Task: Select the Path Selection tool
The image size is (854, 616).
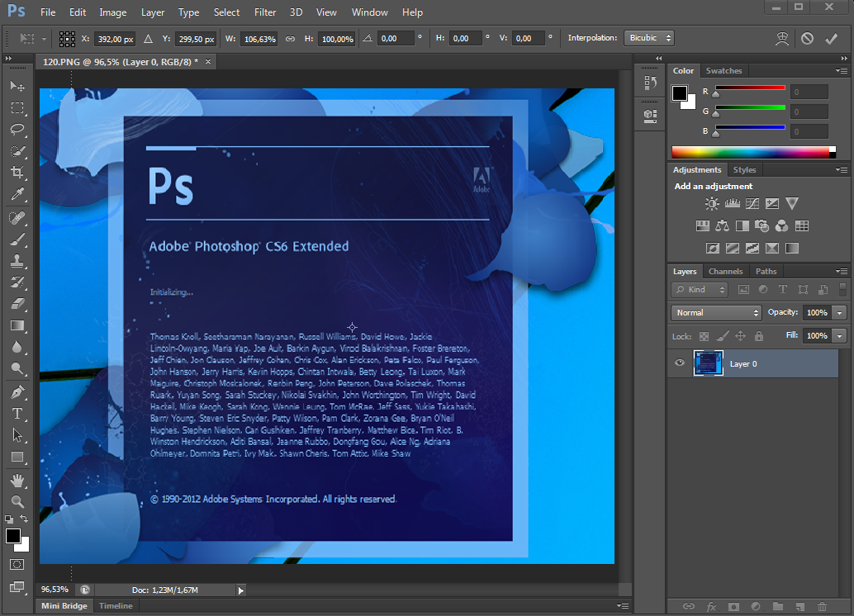Action: click(x=17, y=435)
